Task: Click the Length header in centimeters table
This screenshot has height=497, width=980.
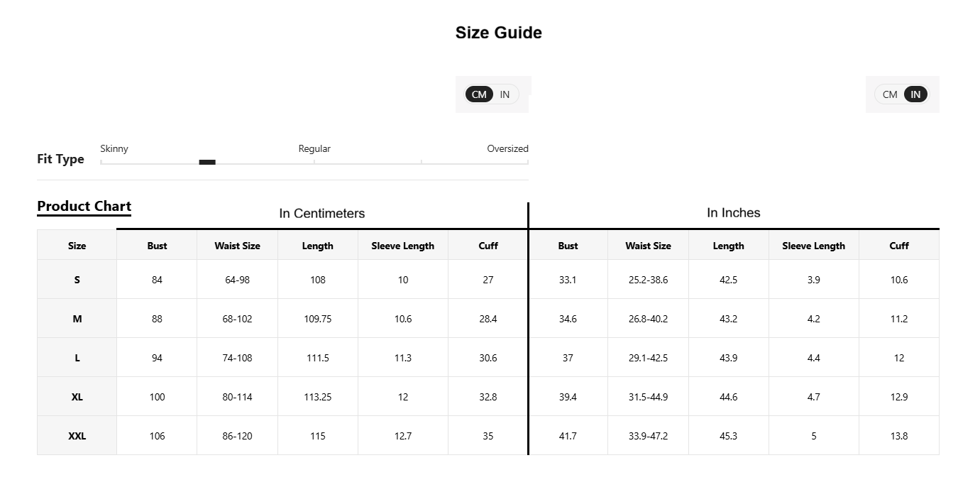Action: tap(317, 246)
